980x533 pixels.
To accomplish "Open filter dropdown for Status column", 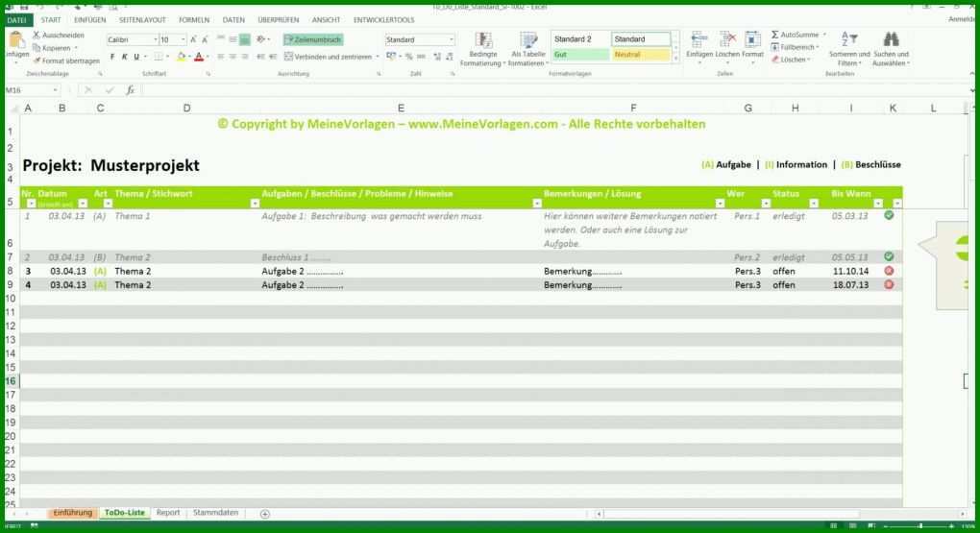I will [813, 204].
